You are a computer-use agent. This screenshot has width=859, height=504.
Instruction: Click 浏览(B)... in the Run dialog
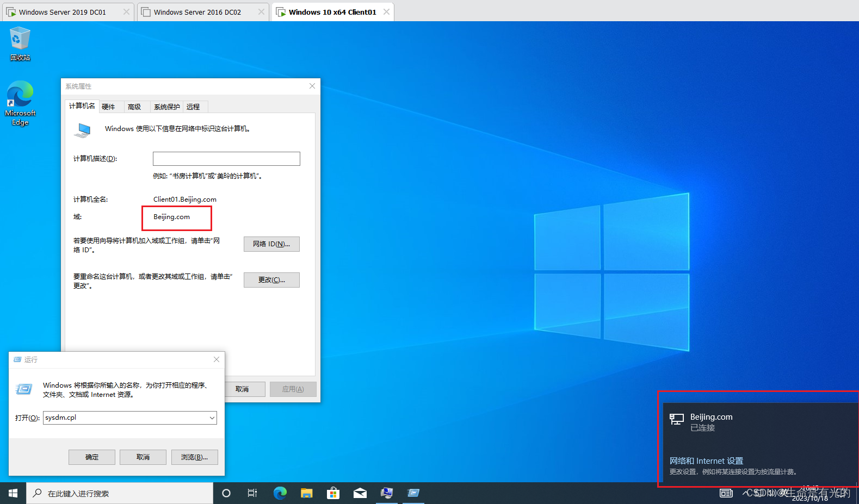[195, 457]
